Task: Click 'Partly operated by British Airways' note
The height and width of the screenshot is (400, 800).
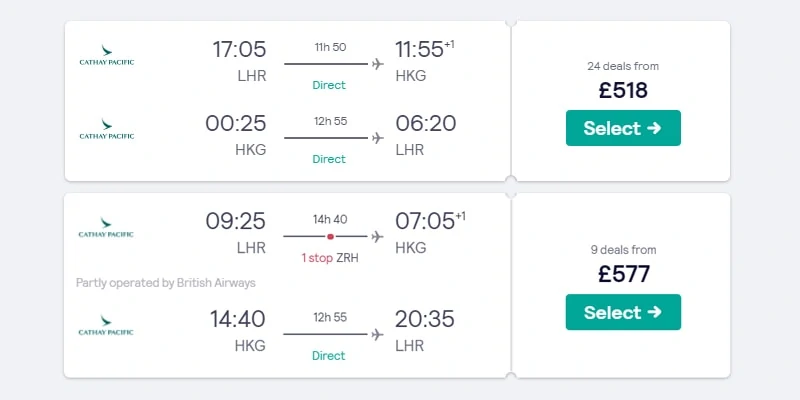Action: [166, 283]
